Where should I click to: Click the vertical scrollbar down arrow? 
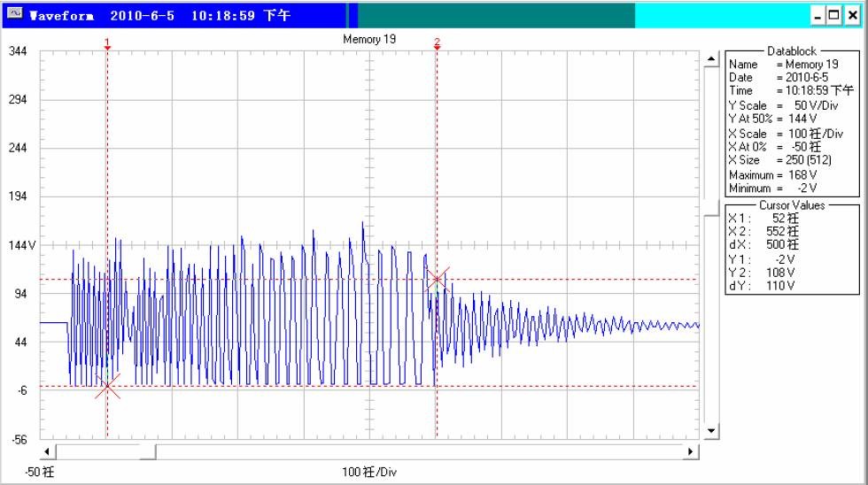pos(710,431)
